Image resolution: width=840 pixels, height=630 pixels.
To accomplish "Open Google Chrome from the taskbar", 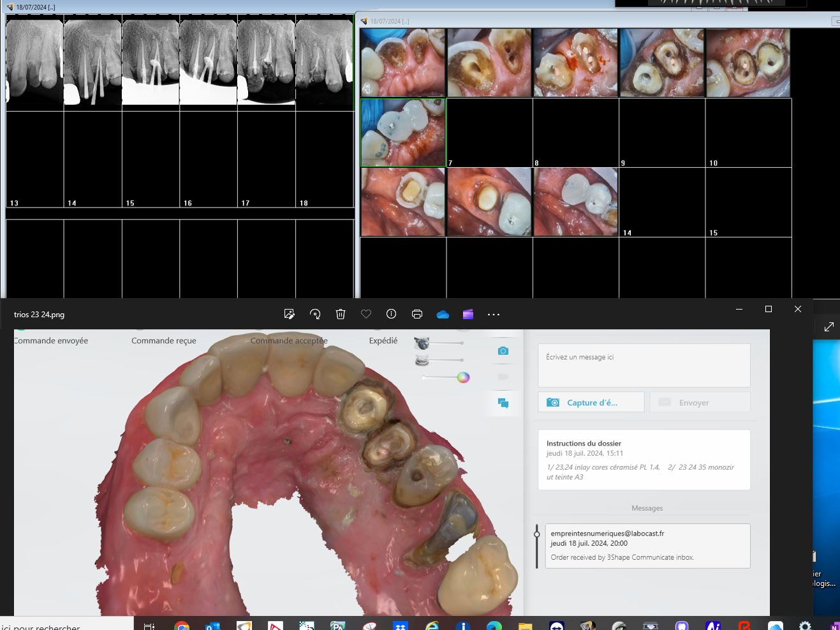I will [182, 626].
